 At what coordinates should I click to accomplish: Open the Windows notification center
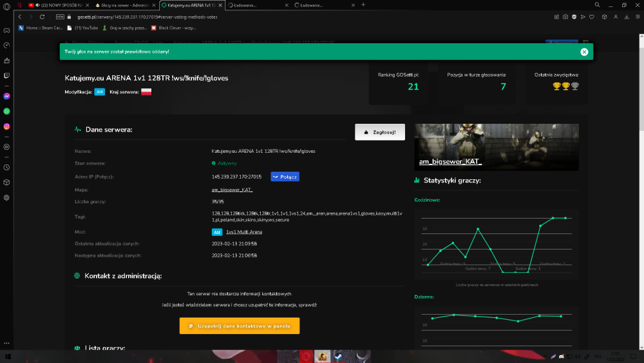pyautogui.click(x=634, y=357)
